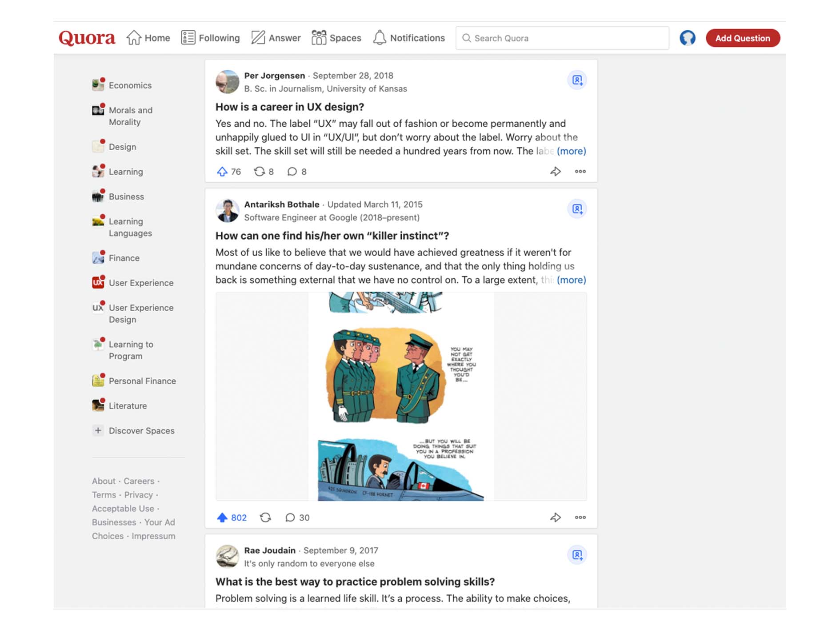Share the killer instinct answer via arrow
Viewport: 840px width, 630px height.
(556, 518)
